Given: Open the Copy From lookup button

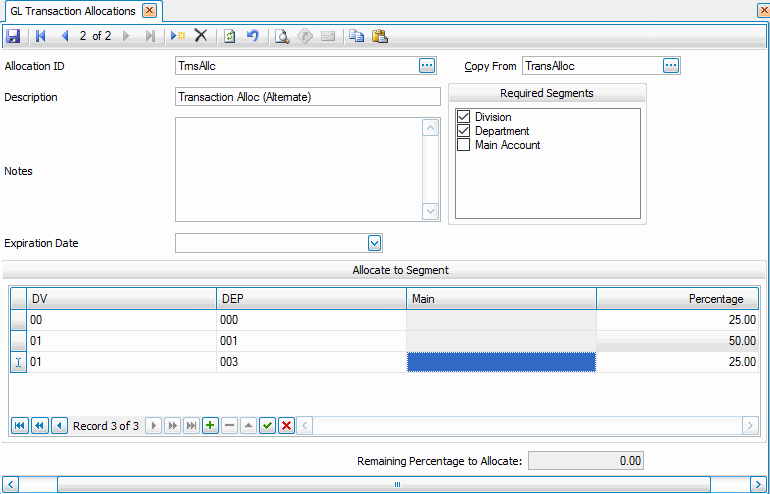Looking at the screenshot, I should (x=671, y=66).
